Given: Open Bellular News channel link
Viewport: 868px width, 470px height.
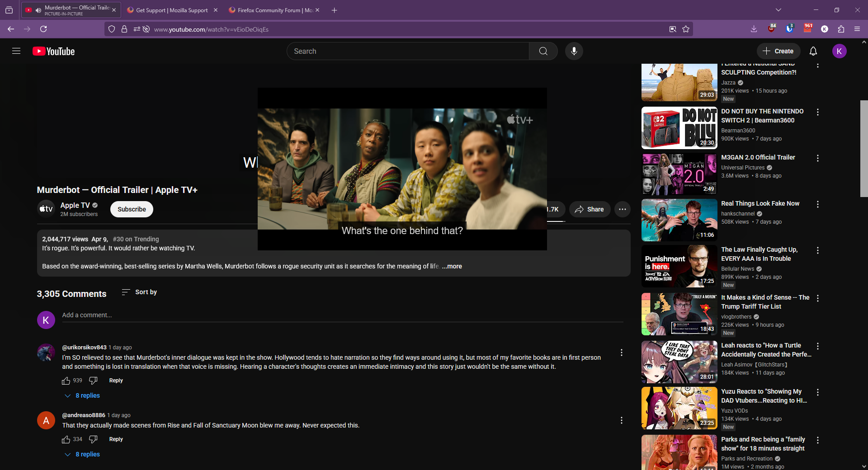Looking at the screenshot, I should pos(738,269).
